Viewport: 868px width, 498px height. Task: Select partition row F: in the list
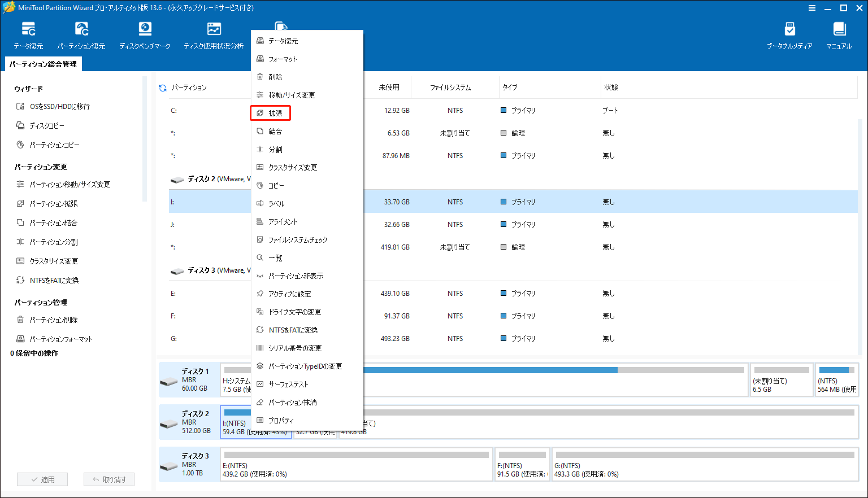click(513, 316)
